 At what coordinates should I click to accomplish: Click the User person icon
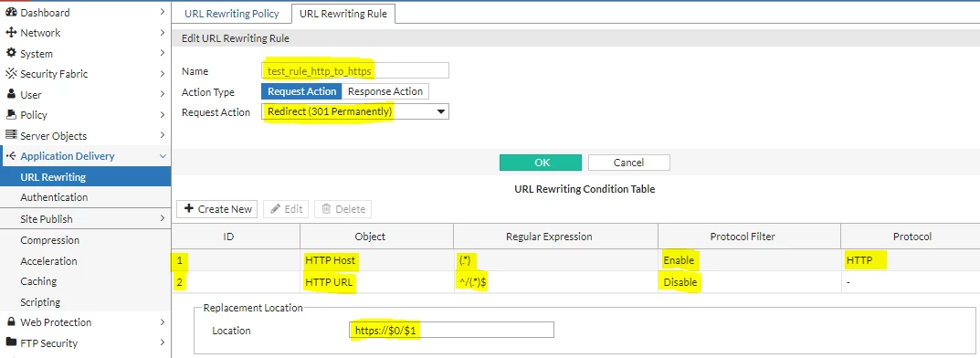pyautogui.click(x=11, y=94)
